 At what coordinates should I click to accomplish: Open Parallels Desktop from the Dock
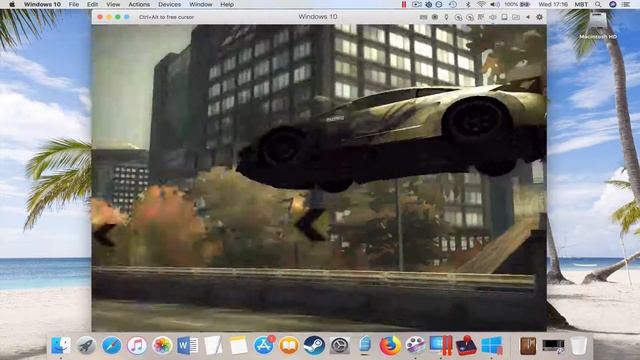click(x=441, y=345)
